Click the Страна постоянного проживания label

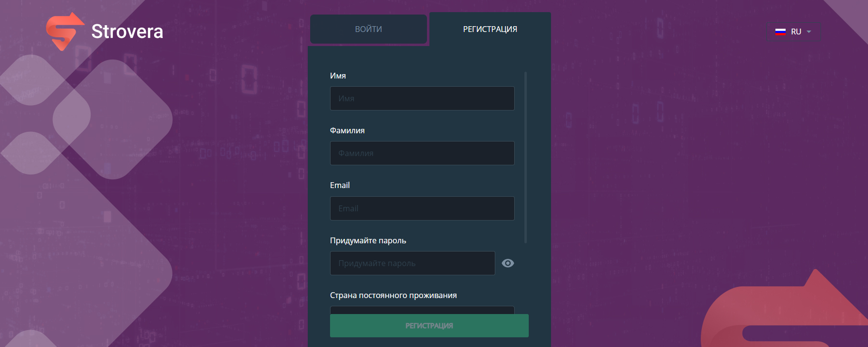point(393,296)
